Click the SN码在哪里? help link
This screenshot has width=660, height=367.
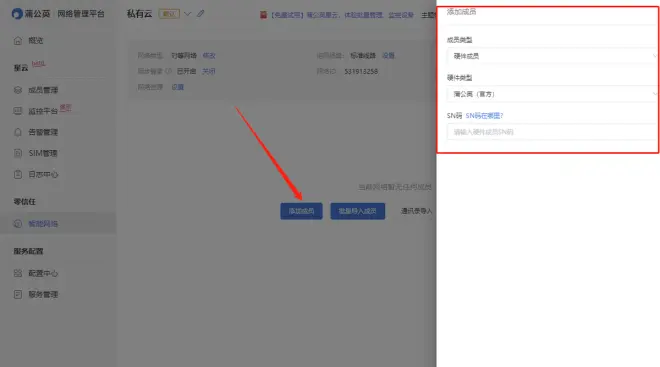(484, 115)
